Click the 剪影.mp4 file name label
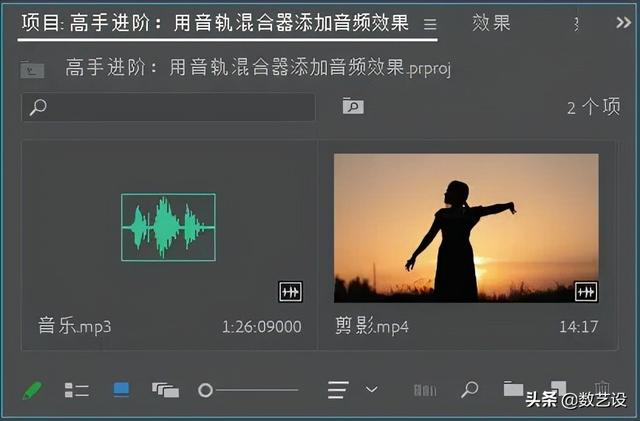The height and width of the screenshot is (421, 640). 372,326
